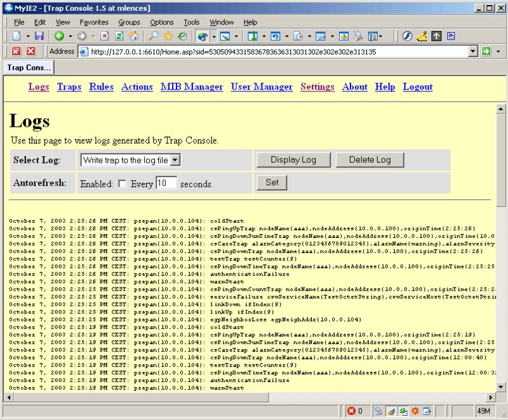Click the New page toolbar icon

pyautogui.click(x=17, y=36)
